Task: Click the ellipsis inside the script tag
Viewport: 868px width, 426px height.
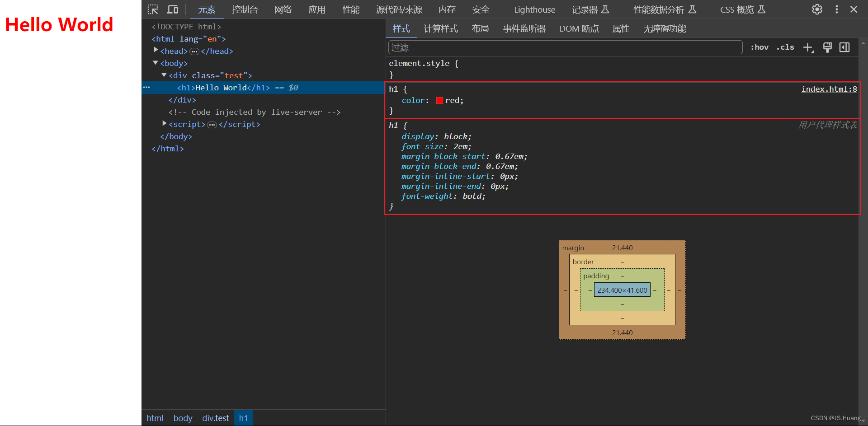Action: point(212,125)
